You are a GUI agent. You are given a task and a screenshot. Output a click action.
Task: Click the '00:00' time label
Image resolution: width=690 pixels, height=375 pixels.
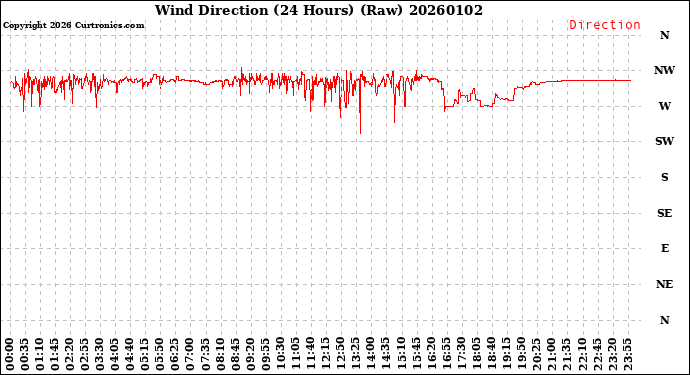point(10,355)
